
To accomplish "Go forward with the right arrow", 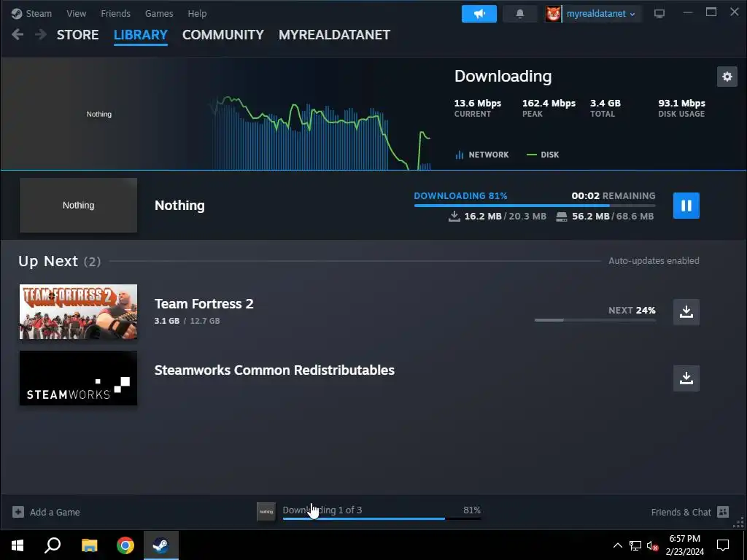I will (x=41, y=34).
